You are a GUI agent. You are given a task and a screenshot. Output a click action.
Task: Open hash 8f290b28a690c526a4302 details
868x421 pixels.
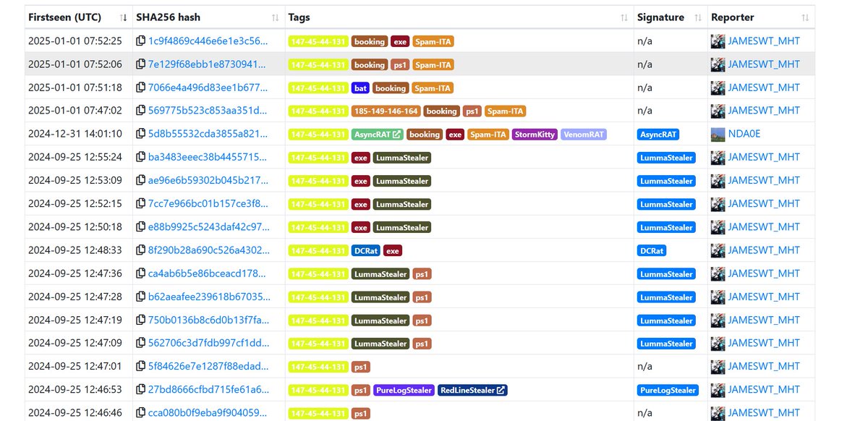click(208, 250)
